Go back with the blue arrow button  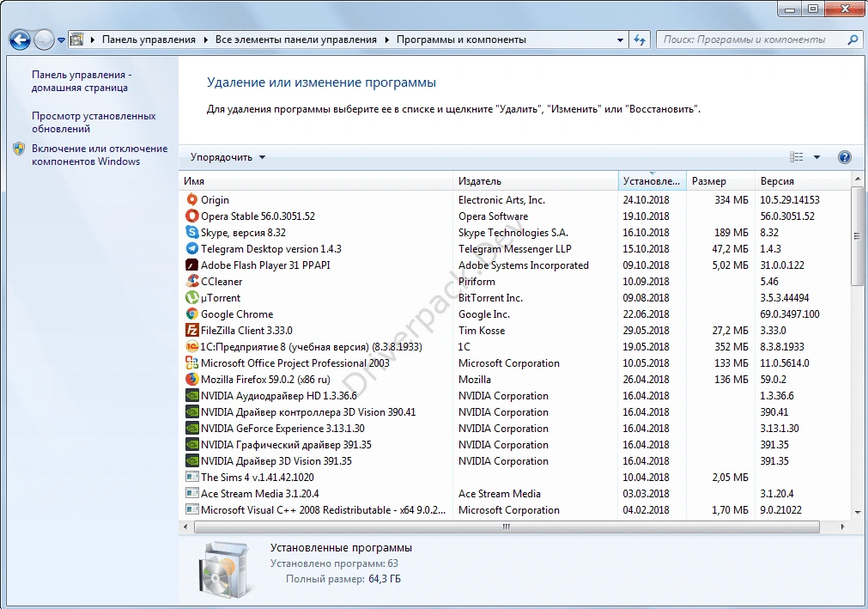click(20, 40)
